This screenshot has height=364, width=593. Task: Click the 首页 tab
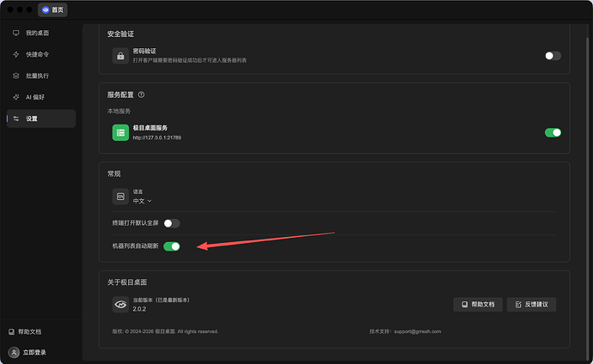[x=52, y=9]
